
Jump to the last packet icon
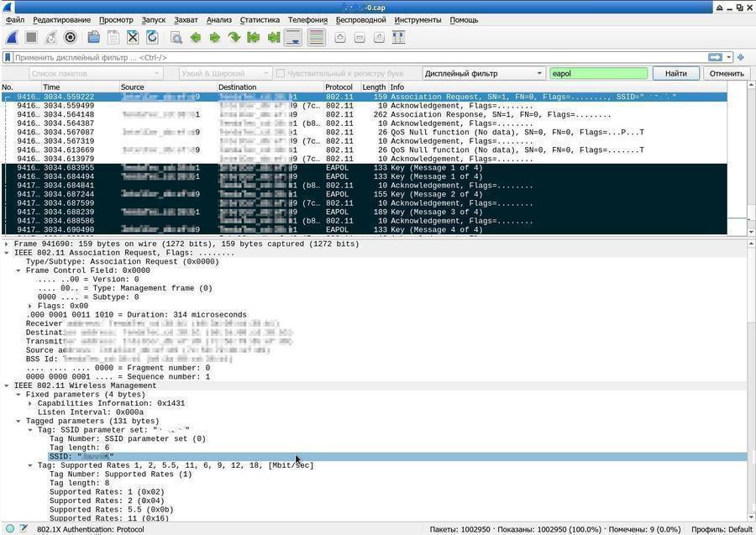tap(273, 38)
